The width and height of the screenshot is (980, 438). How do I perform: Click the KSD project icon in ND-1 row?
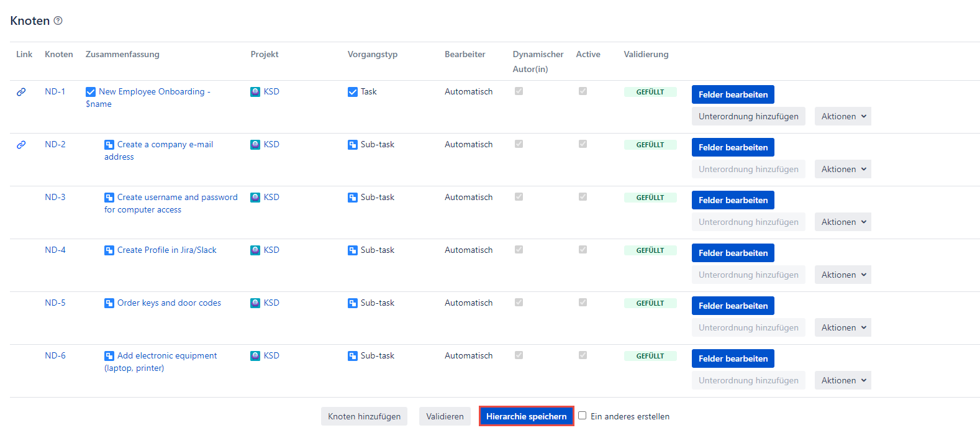(x=255, y=92)
